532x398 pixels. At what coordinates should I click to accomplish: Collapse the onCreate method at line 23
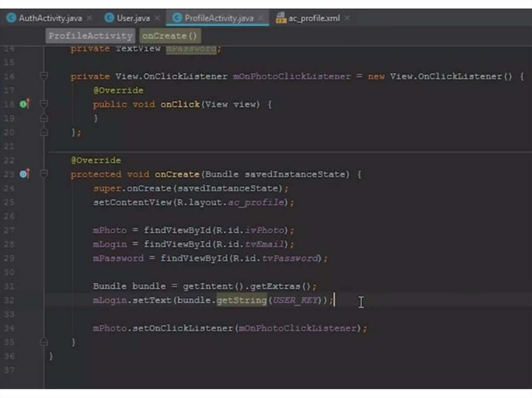[x=44, y=174]
